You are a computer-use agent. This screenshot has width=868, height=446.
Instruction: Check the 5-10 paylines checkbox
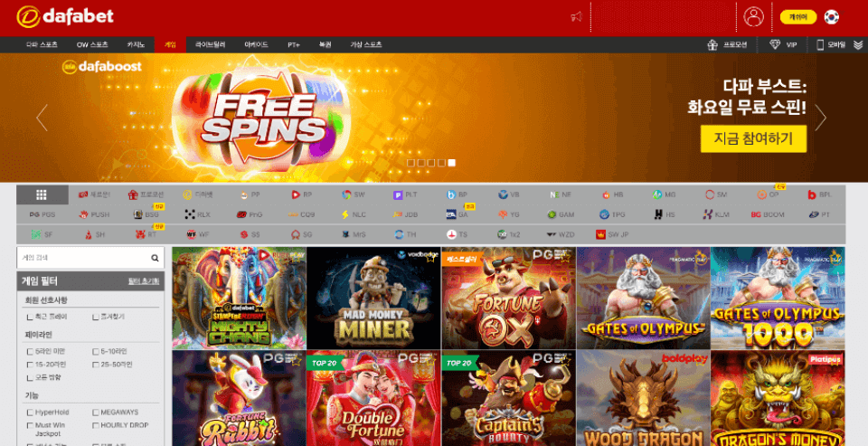tap(96, 351)
